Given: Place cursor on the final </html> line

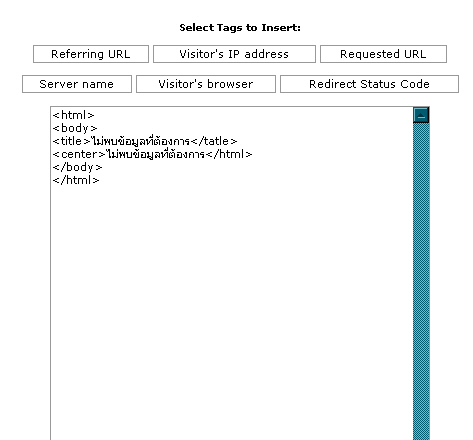Looking at the screenshot, I should click(76, 180).
